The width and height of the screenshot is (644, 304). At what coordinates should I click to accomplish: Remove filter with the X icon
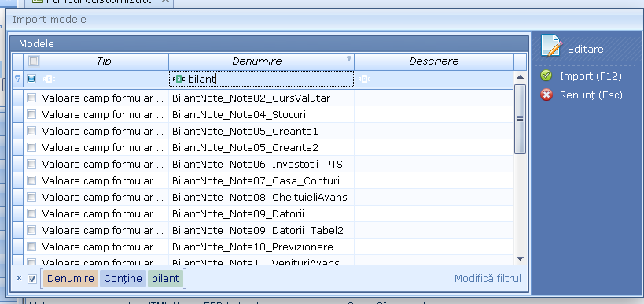pos(19,279)
